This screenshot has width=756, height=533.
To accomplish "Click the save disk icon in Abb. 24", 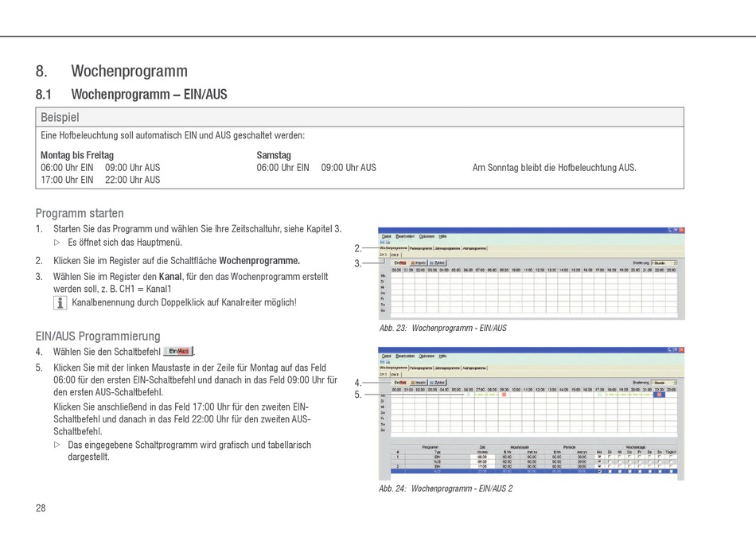I will coord(382,361).
